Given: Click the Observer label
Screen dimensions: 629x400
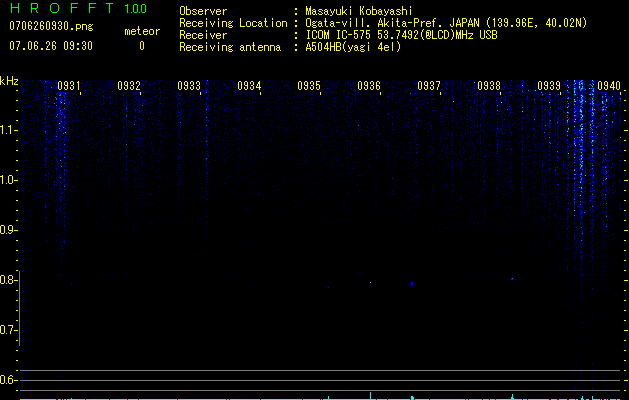Looking at the screenshot, I should 203,11.
